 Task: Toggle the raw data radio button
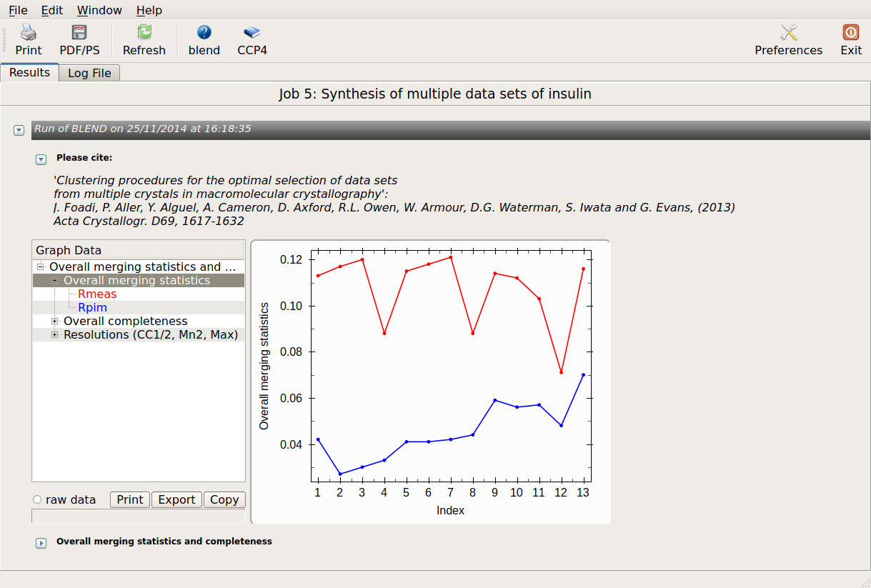(x=37, y=500)
